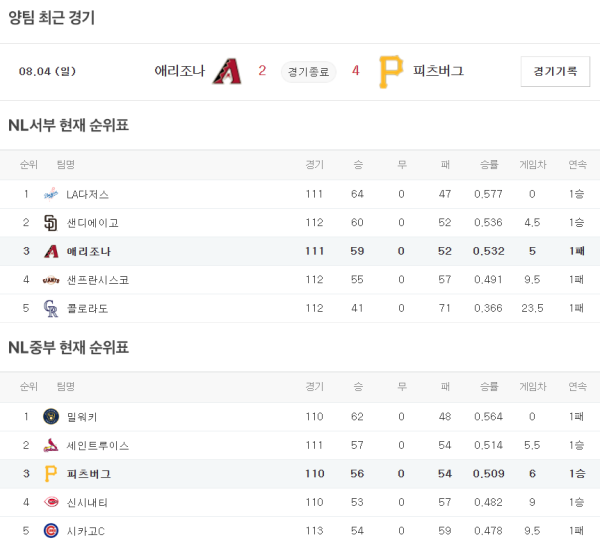Image resolution: width=600 pixels, height=549 pixels.
Task: Open the 경기기록 game record button
Action: 555,71
